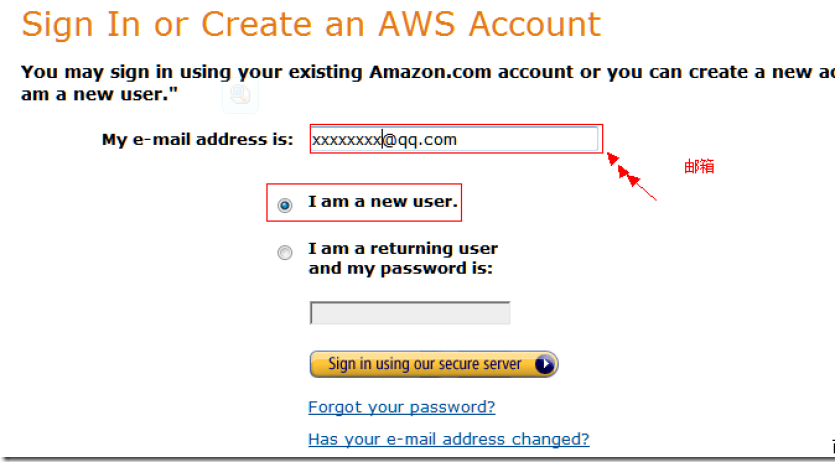Screen dimensions: 835x462
Task: Click the "Sign In or Create an AWS Account" heading
Action: (311, 23)
